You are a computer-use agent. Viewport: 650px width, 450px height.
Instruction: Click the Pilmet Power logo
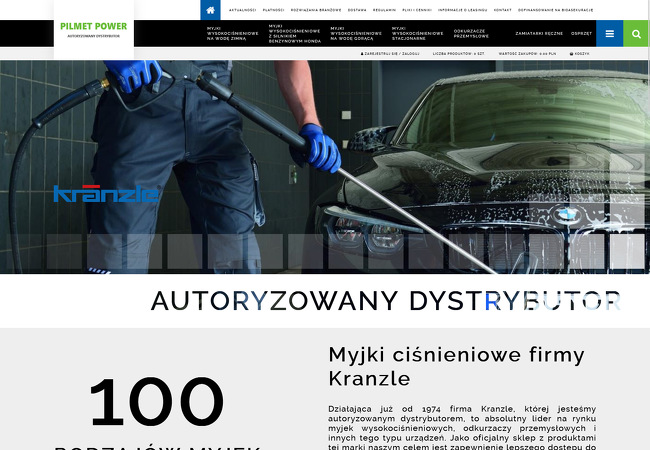pyautogui.click(x=94, y=29)
